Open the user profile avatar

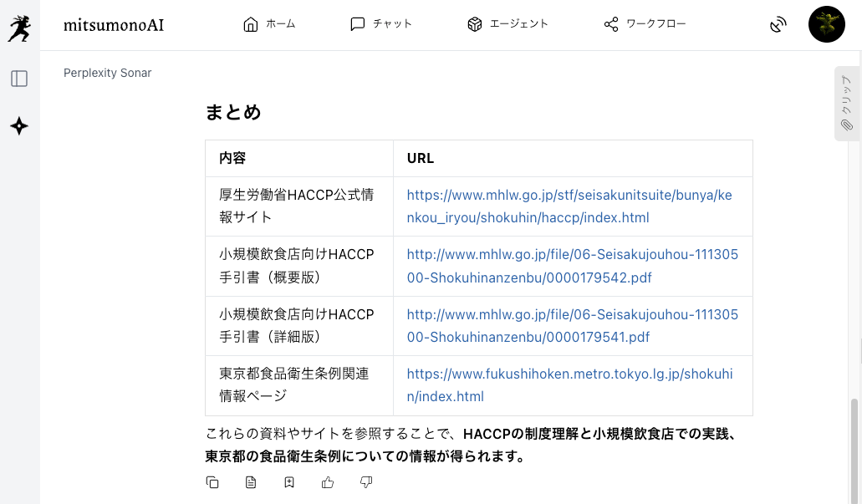[x=826, y=24]
